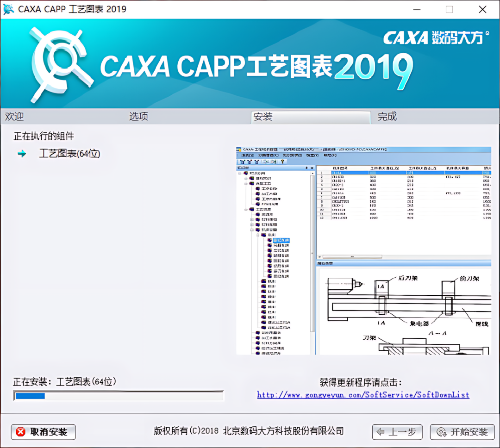Select the 选项 step tab
The image size is (500, 448).
pos(138,116)
